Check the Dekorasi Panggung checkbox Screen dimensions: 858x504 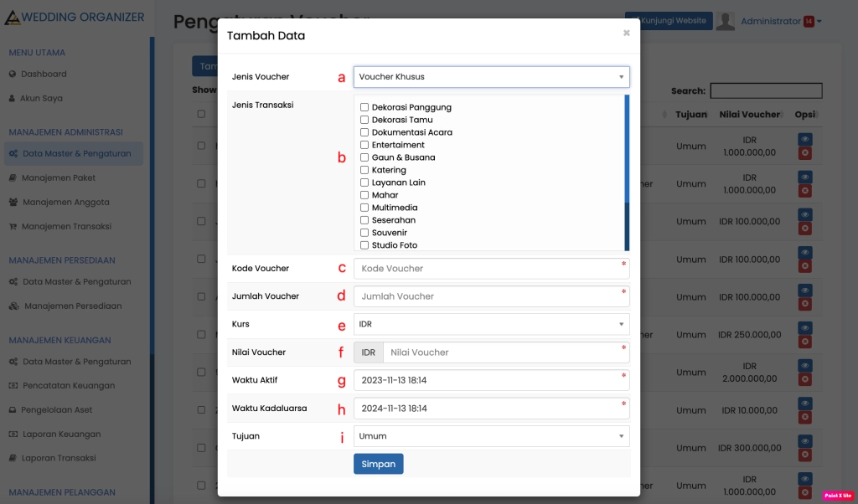tap(364, 107)
